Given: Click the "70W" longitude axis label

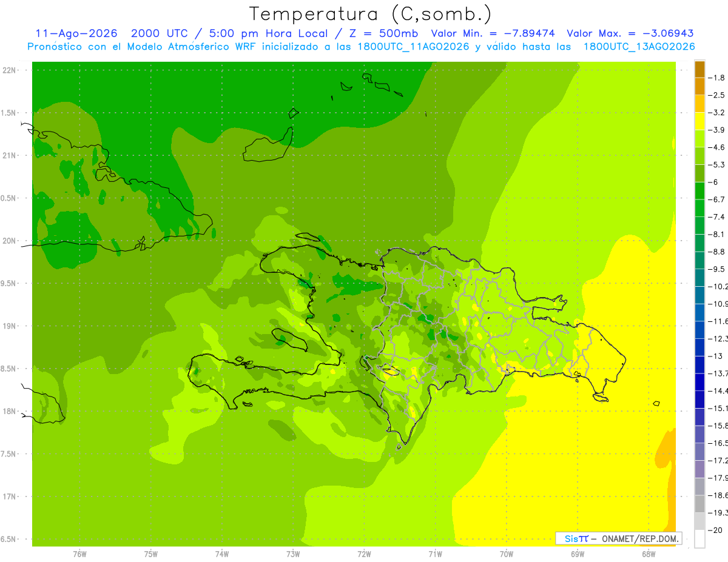Looking at the screenshot, I should point(507,554).
